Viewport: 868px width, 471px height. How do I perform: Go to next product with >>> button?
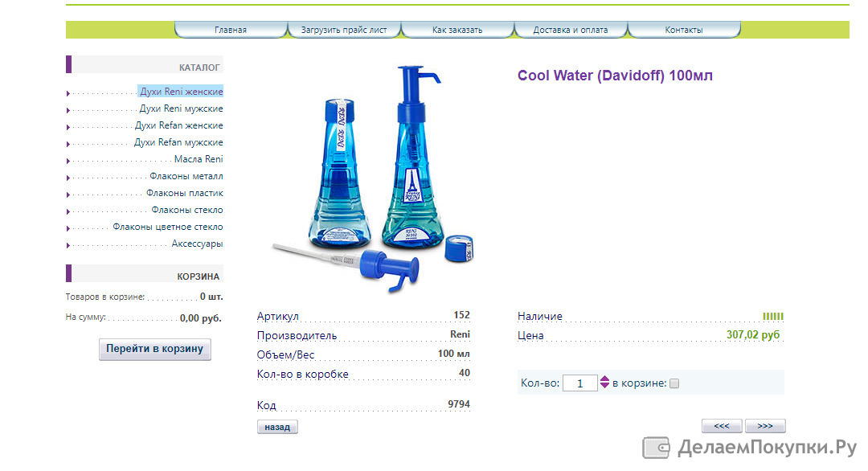click(x=765, y=426)
